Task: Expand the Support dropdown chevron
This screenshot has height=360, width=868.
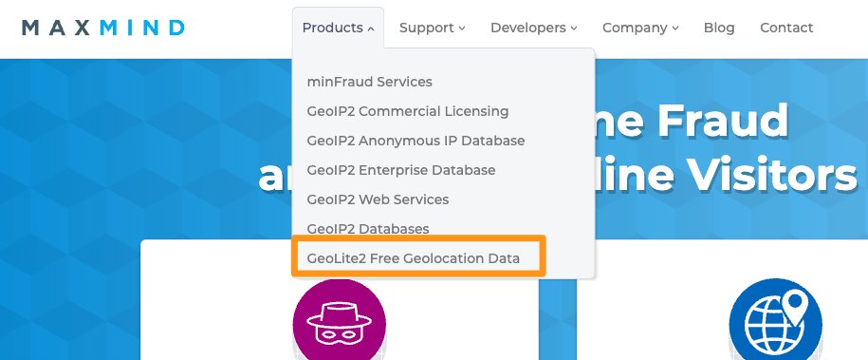Action: (x=462, y=28)
